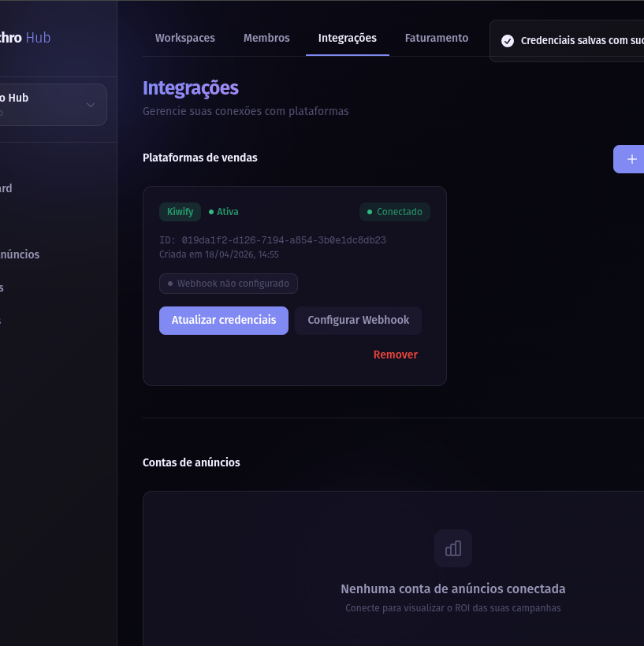Viewport: 644px width, 646px height.
Task: Click the Nenhuma conta de anúncios conectada text
Action: [452, 588]
